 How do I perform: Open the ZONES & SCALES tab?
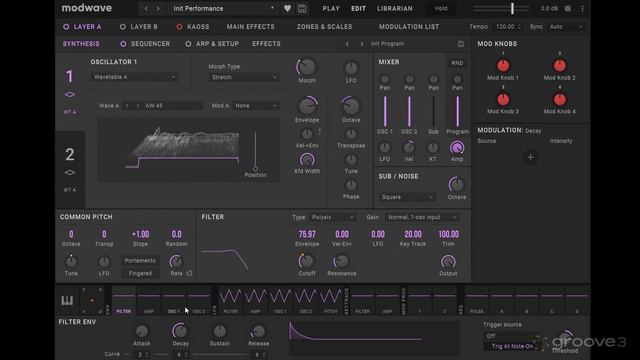[324, 27]
